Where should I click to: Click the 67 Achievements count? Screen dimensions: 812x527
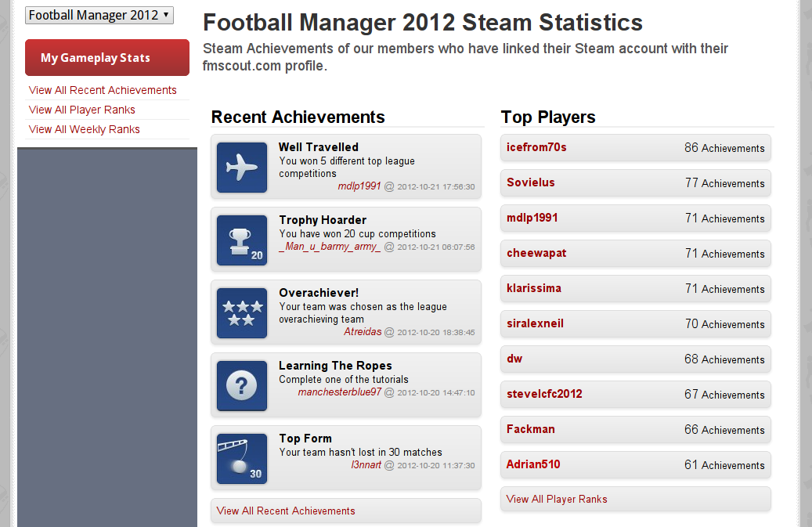(x=724, y=395)
